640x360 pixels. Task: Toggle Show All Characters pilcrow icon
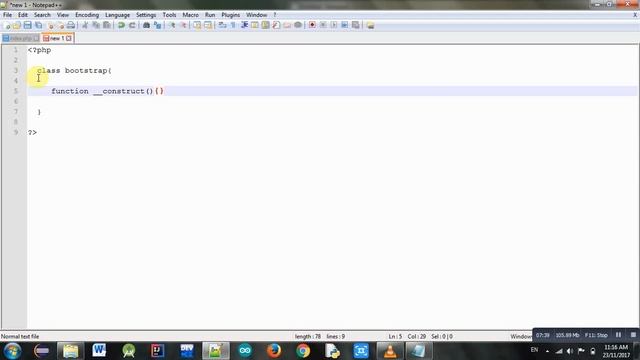coord(233,25)
